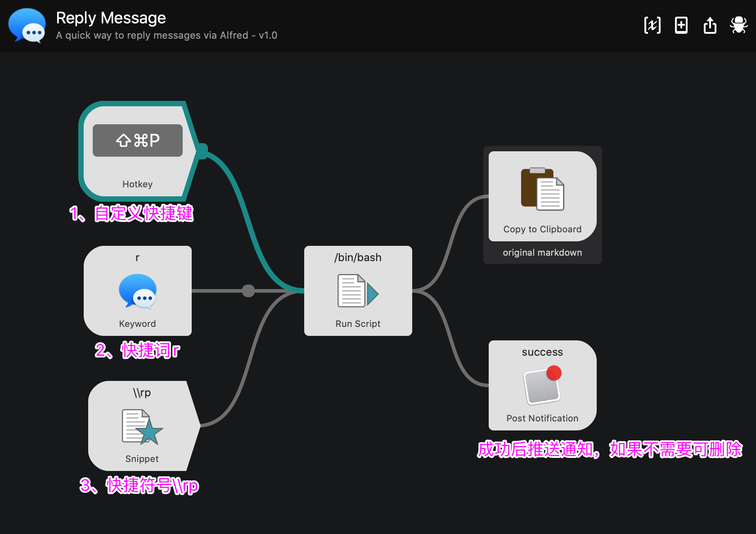Open the workflow environment variables editor

pos(652,26)
